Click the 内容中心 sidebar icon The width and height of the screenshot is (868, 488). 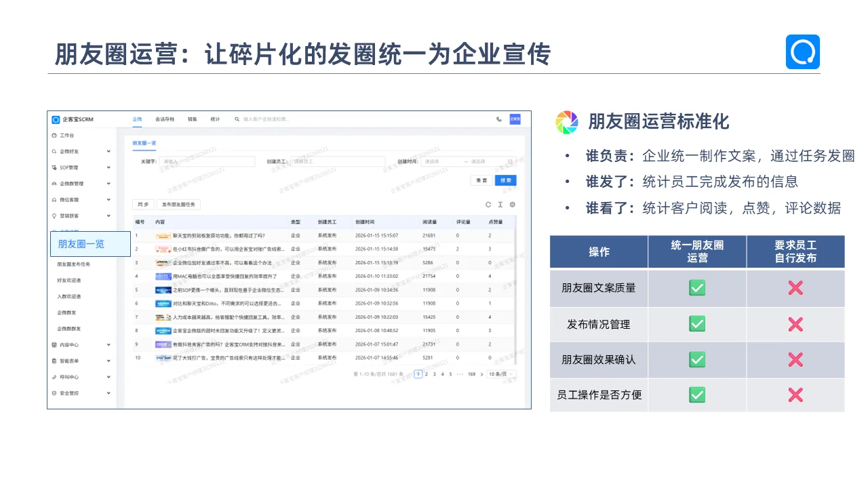click(x=54, y=345)
